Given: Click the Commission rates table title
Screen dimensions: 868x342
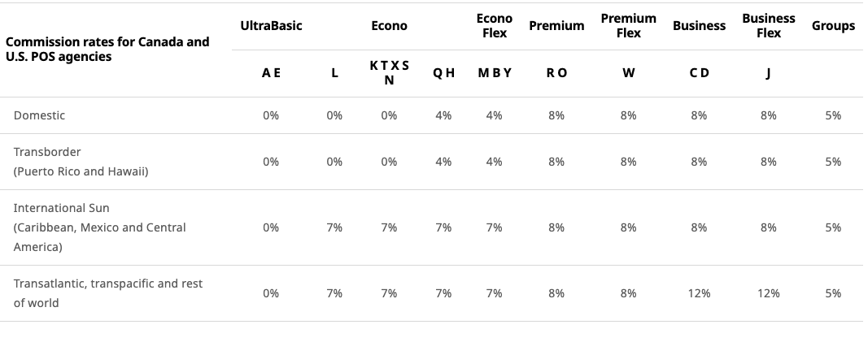Looking at the screenshot, I should point(107,50).
